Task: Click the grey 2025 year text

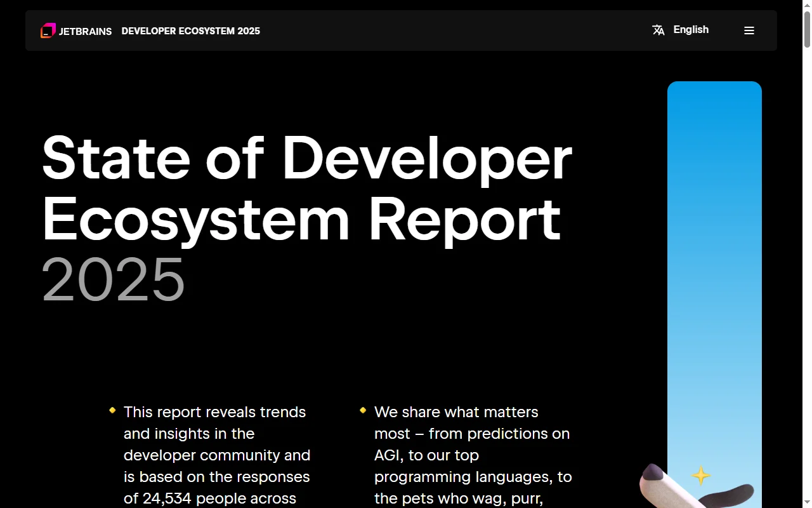Action: point(114,279)
